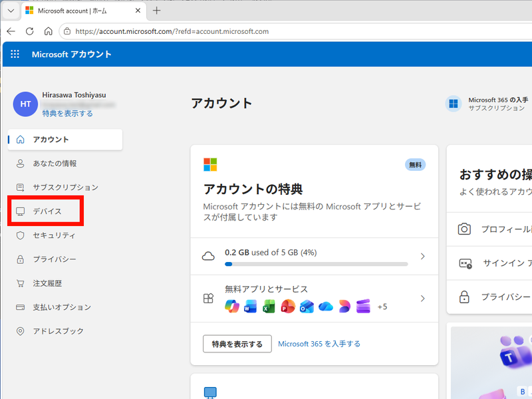Click the 0.2 GB used of 5 GB text

pyautogui.click(x=271, y=253)
